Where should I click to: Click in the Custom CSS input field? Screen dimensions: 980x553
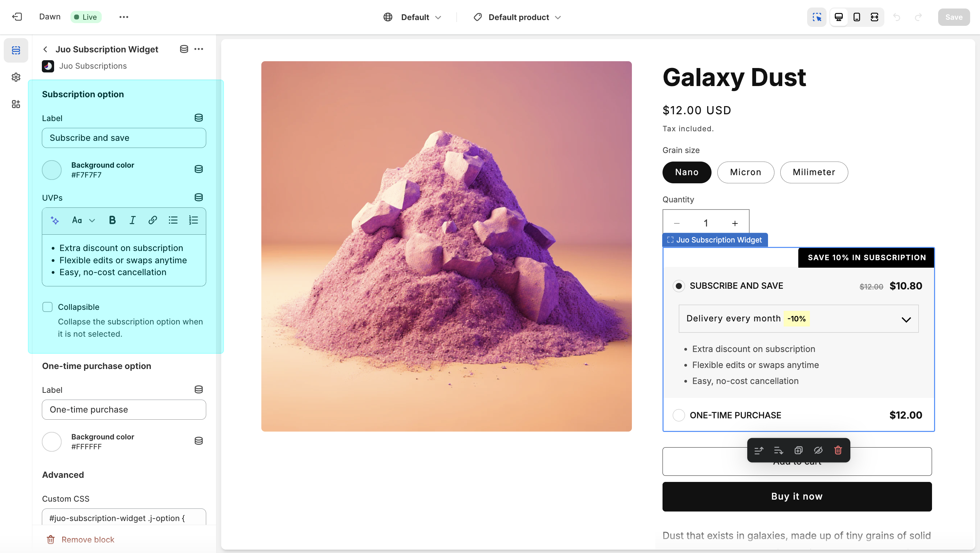(124, 518)
